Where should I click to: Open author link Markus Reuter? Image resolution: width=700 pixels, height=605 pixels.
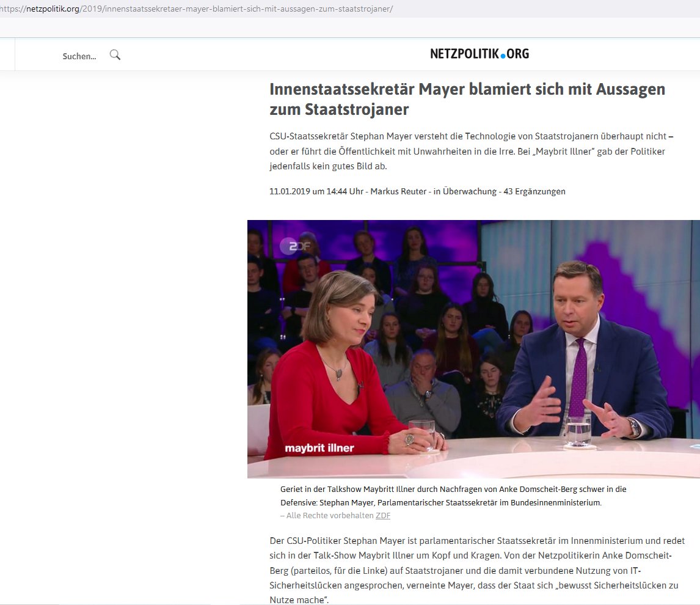398,191
